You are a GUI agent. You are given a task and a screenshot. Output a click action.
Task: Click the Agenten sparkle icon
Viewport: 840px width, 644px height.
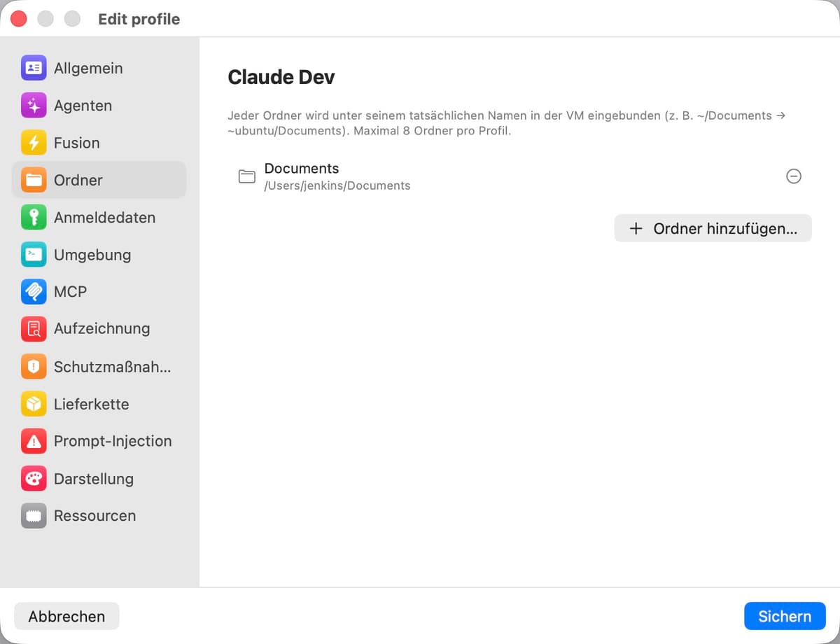34,106
